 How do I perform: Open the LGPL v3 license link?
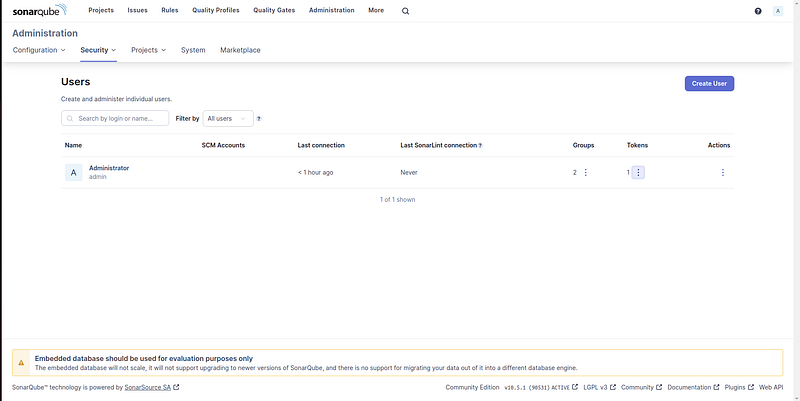pos(599,387)
